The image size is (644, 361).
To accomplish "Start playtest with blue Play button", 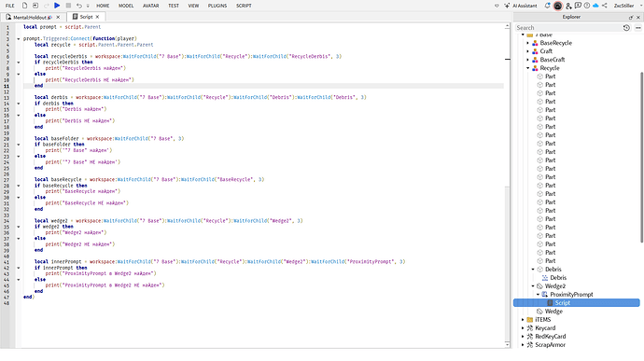I will [x=57, y=6].
